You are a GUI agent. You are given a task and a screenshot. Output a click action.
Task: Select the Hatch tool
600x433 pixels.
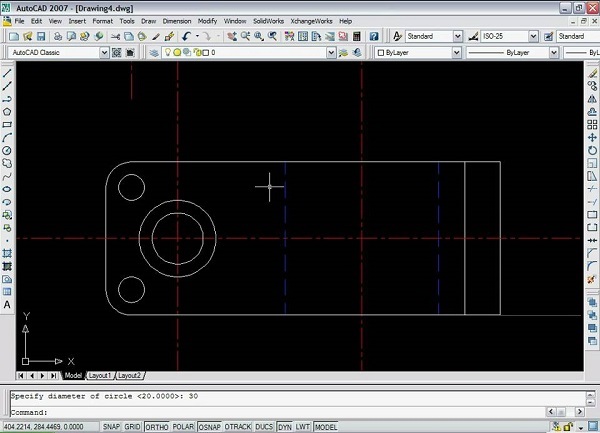(7, 253)
